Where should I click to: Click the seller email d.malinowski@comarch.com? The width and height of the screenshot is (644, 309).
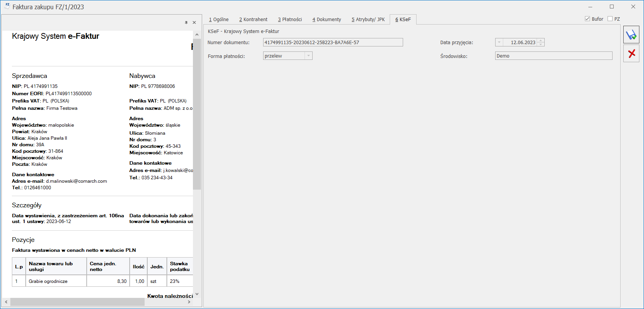76,181
